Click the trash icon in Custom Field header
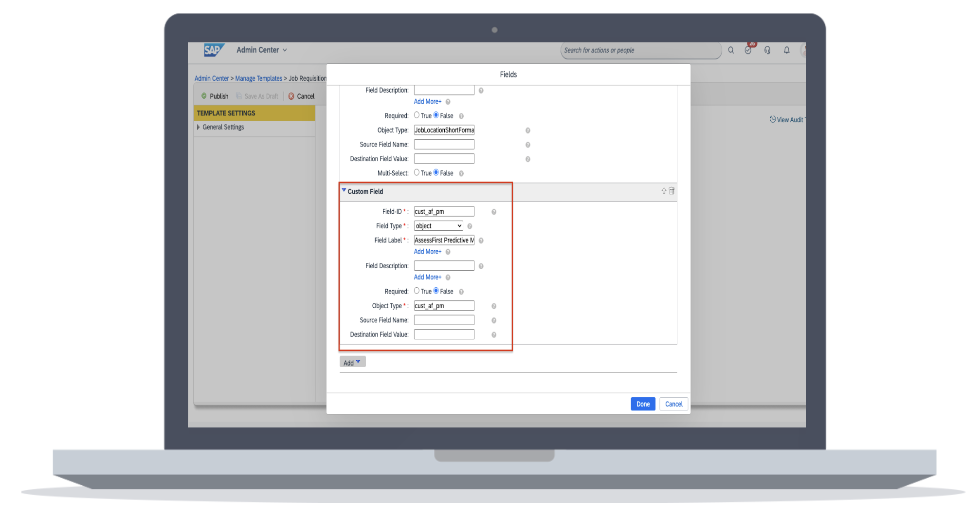 click(671, 191)
